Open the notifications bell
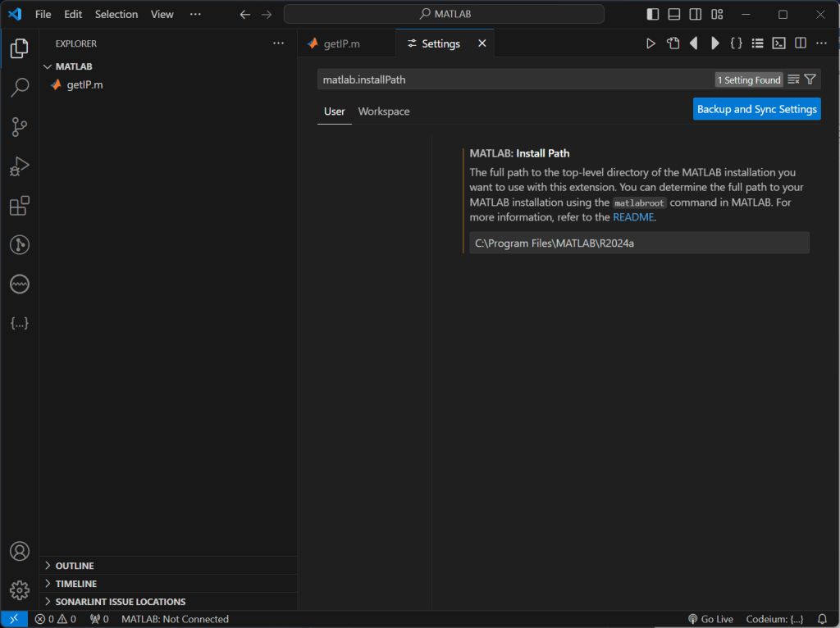Image resolution: width=840 pixels, height=628 pixels. [x=822, y=619]
